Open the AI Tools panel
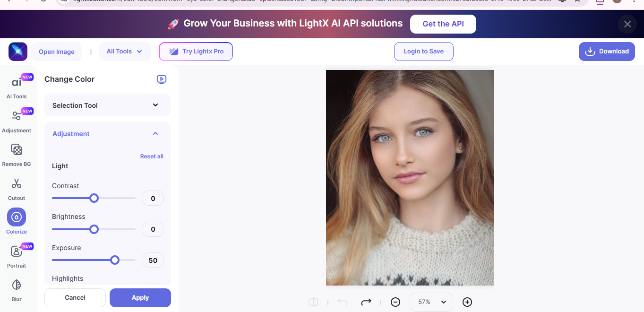The width and height of the screenshot is (644, 312). pyautogui.click(x=17, y=85)
